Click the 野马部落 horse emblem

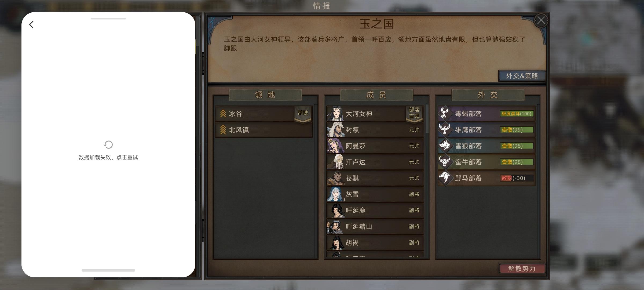point(445,178)
